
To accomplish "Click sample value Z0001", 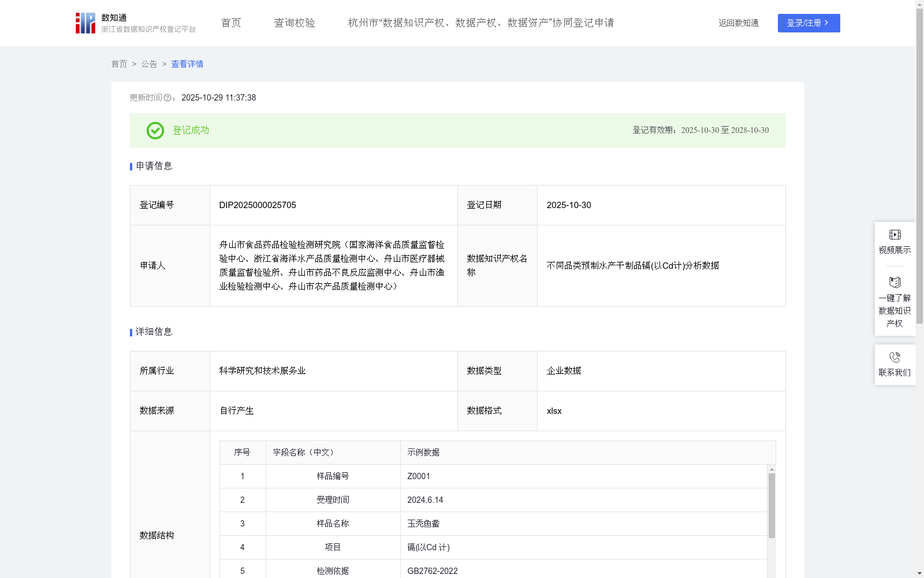I will pyautogui.click(x=419, y=476).
